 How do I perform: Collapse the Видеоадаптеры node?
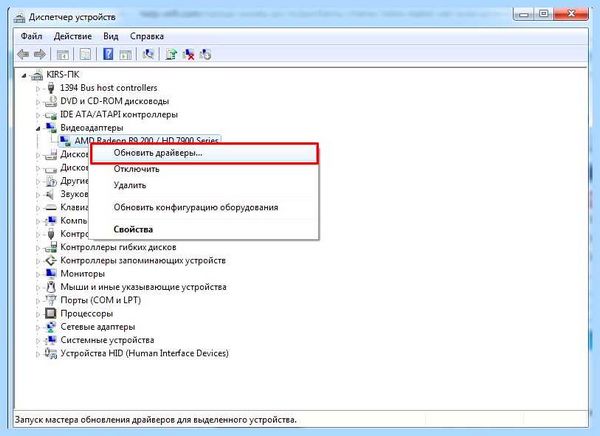coord(38,129)
